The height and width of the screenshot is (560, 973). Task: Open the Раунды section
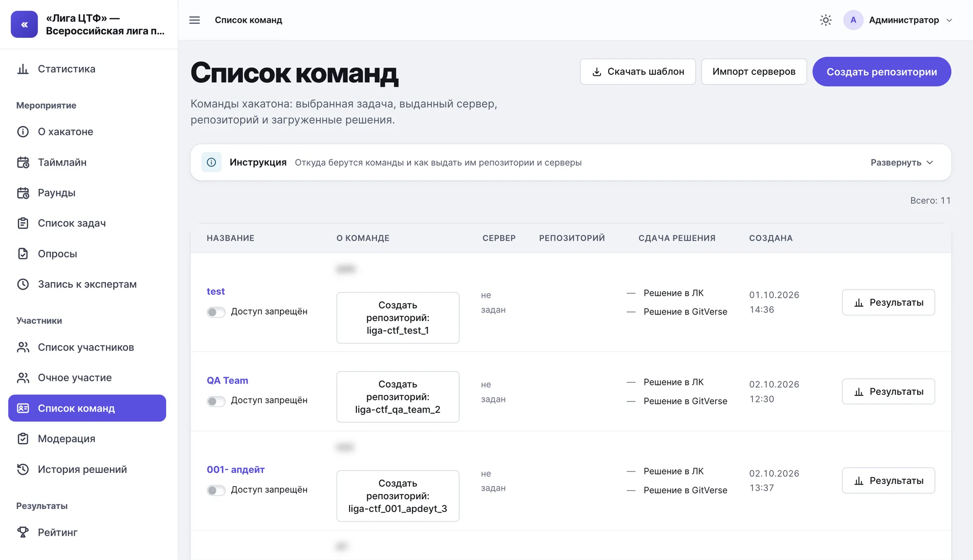pos(87,193)
